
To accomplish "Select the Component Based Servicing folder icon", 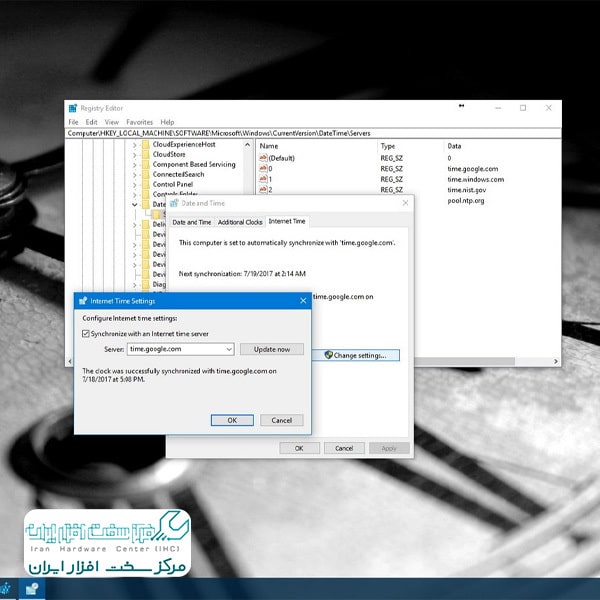I will coord(145,164).
